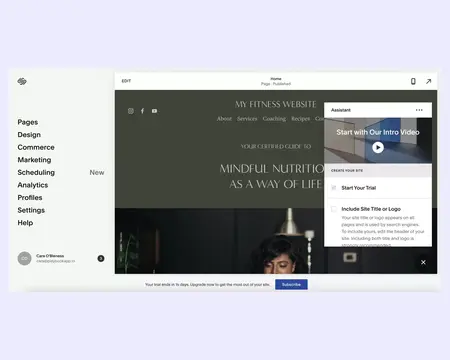Open the Coaching nav link
Image resolution: width=450 pixels, height=360 pixels.
click(x=274, y=119)
